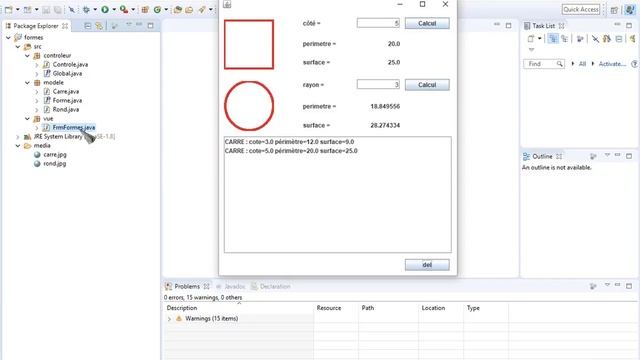
Task: Click the Debug bug icon in Eclipse toolbar
Action: (86, 9)
